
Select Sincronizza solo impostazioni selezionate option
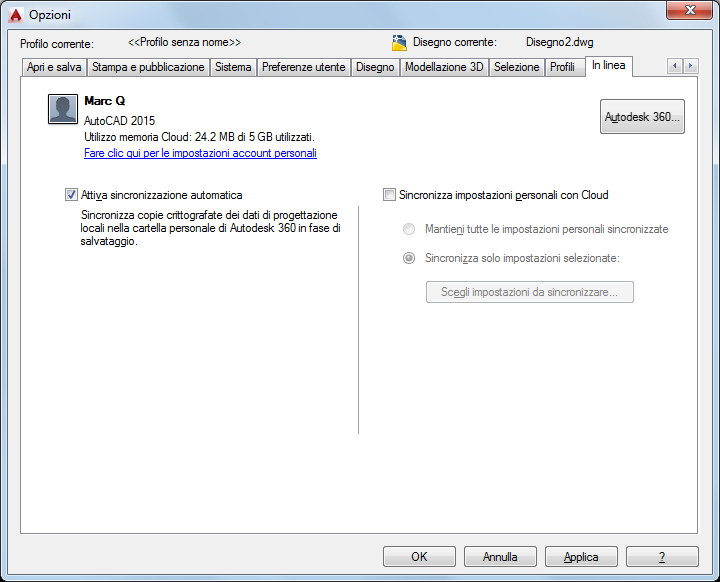click(409, 258)
